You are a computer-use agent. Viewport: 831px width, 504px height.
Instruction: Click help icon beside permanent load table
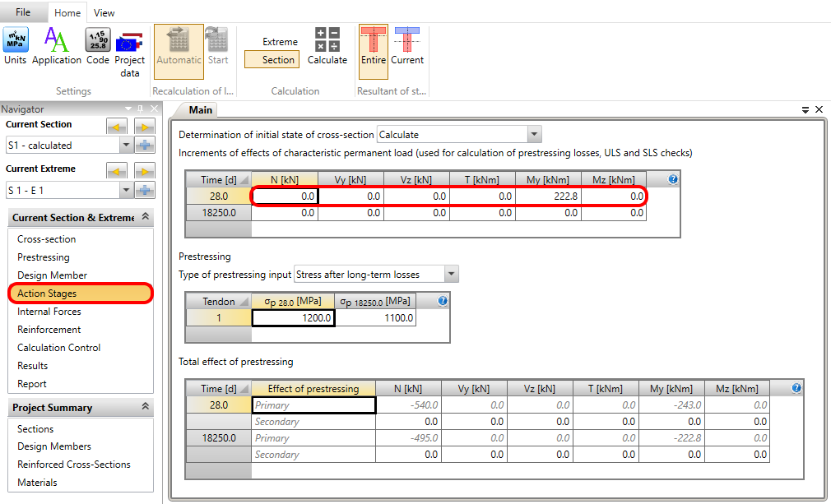coord(673,179)
